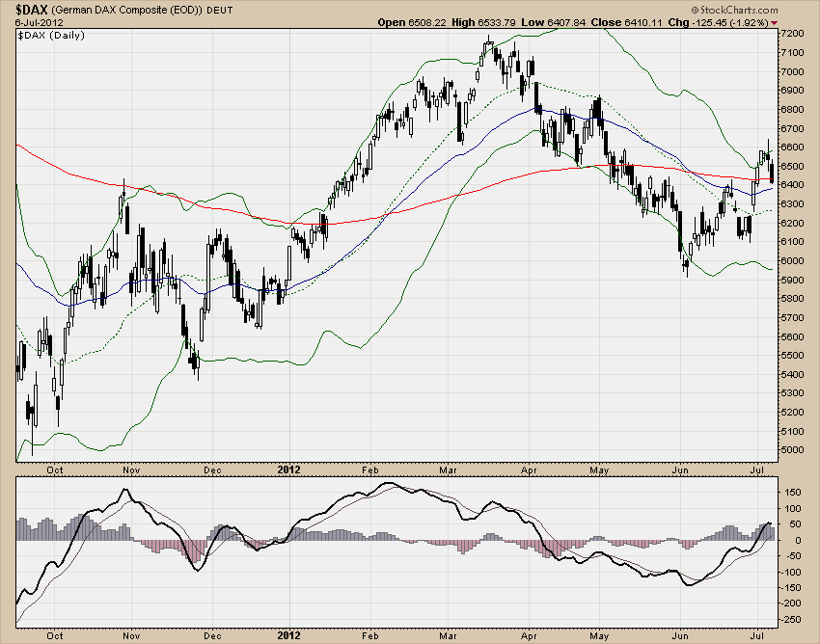Click the 6000 price axis label
Screen dimensions: 820x644
tap(792, 261)
